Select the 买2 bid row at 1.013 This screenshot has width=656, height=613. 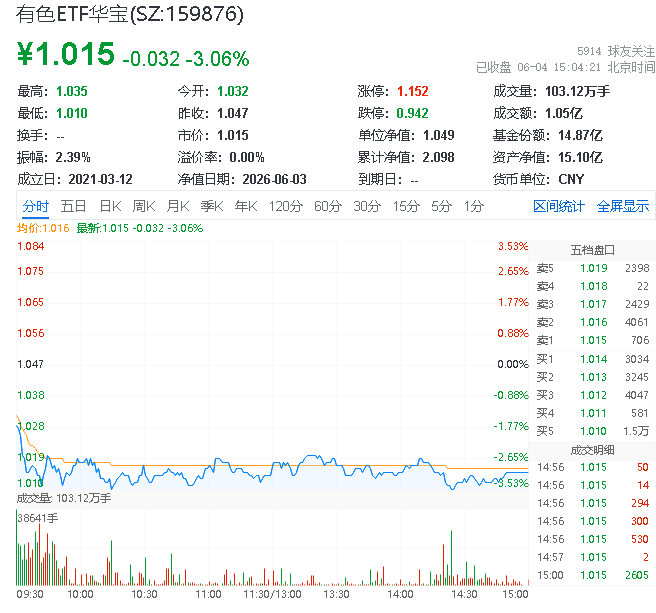click(x=593, y=377)
